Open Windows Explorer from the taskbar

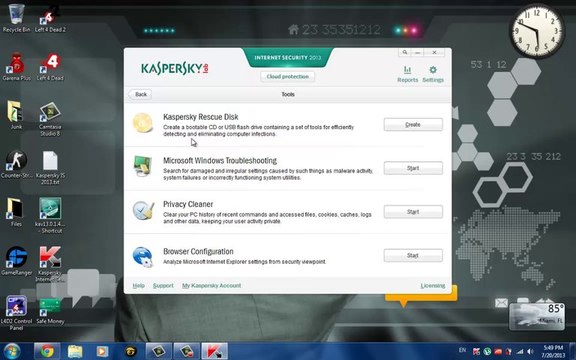(75, 351)
